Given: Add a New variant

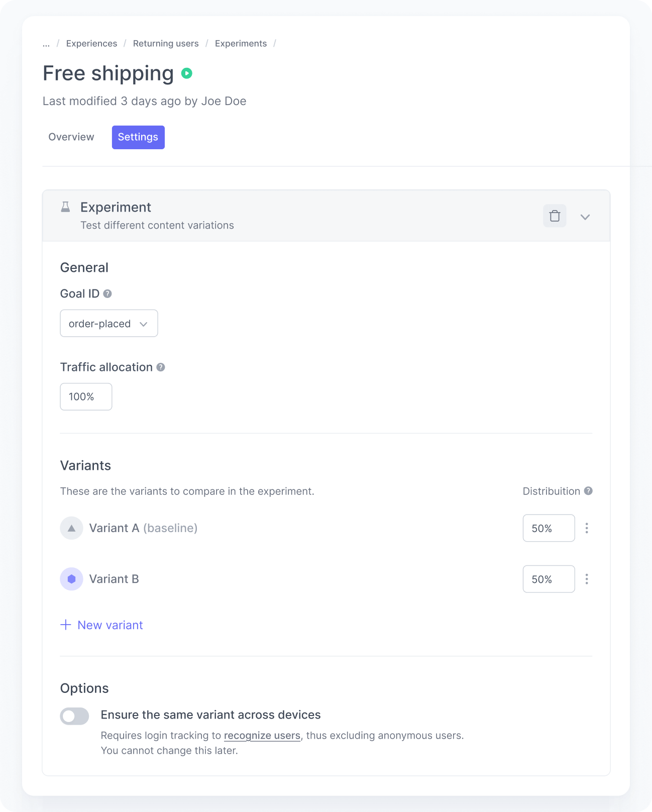Looking at the screenshot, I should pyautogui.click(x=102, y=625).
